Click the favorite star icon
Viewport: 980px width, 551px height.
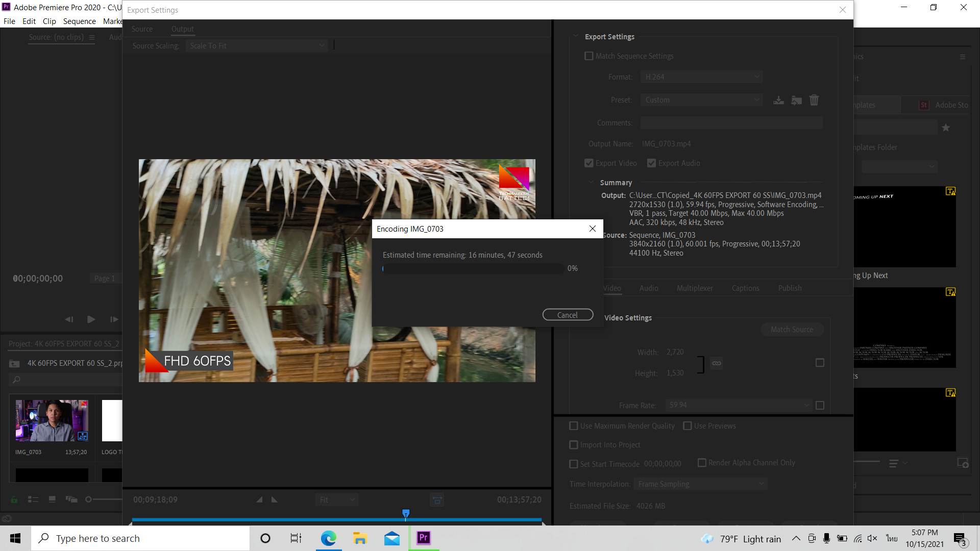click(946, 128)
